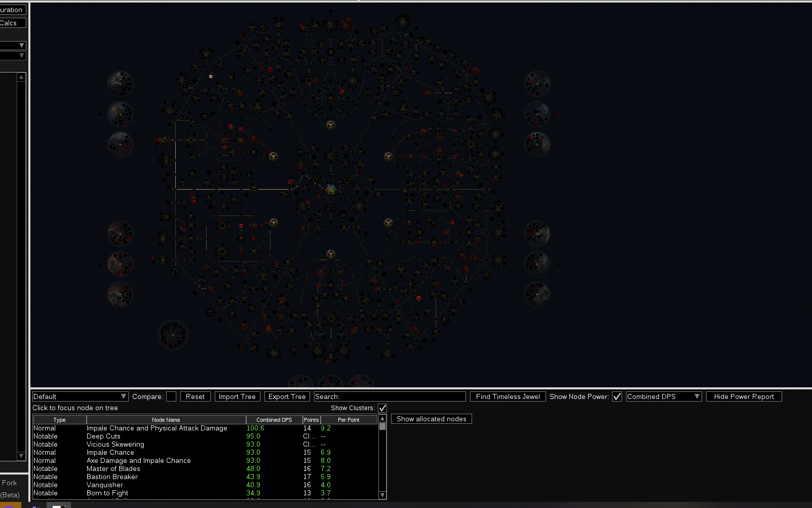Viewport: 812px width, 508px height.
Task: Switch to the Calcs tab in sidebar
Action: point(13,23)
